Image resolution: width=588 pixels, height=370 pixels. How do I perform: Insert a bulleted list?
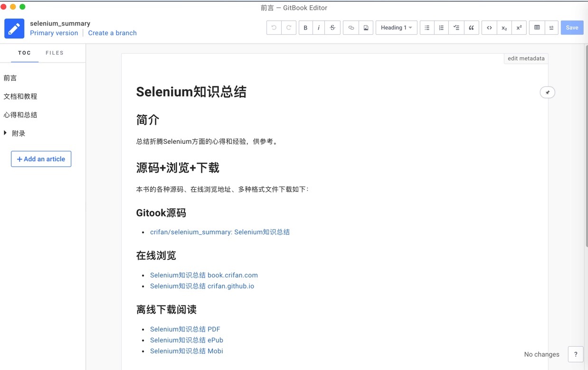[427, 28]
